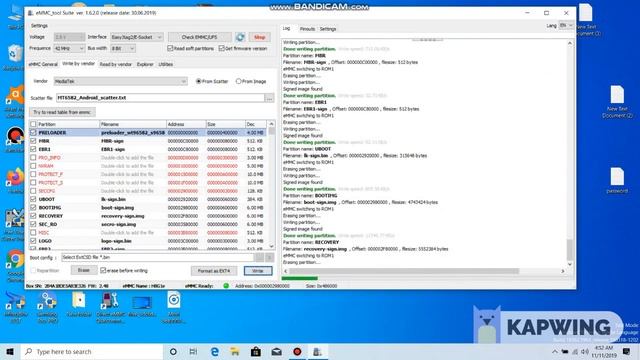The height and width of the screenshot is (360, 640).
Task: Open File Explorer from the taskbar
Action: [235, 351]
